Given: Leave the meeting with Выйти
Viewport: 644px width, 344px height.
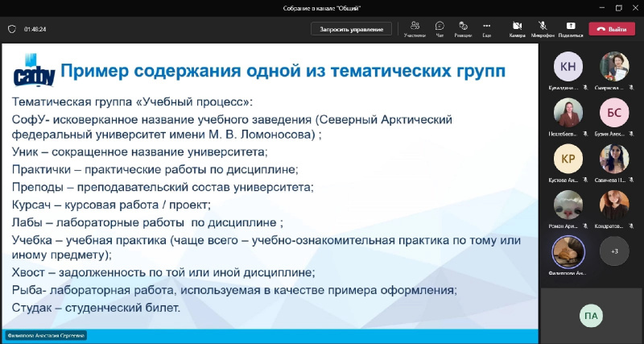Looking at the screenshot, I should click(x=612, y=29).
